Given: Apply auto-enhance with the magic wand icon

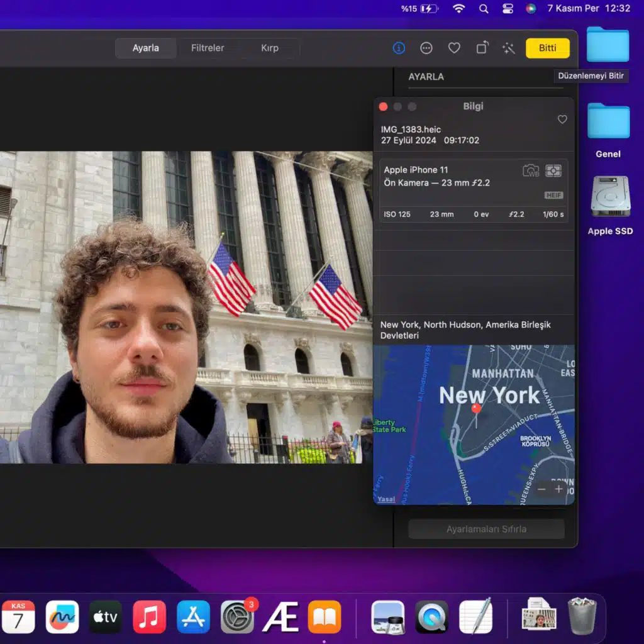Looking at the screenshot, I should coord(508,48).
